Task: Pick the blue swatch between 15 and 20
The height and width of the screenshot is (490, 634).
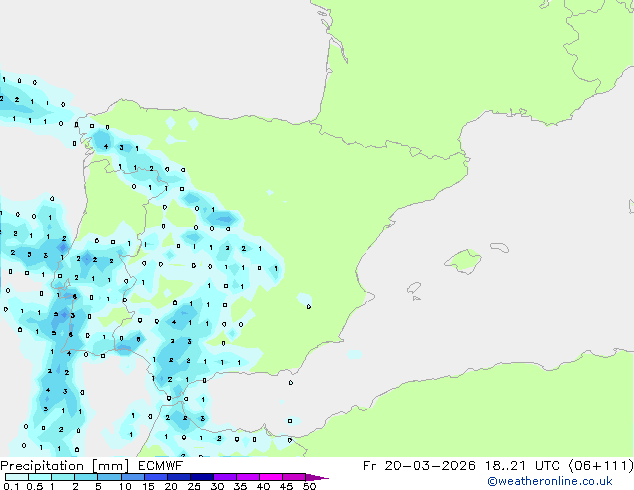Action: [155, 477]
